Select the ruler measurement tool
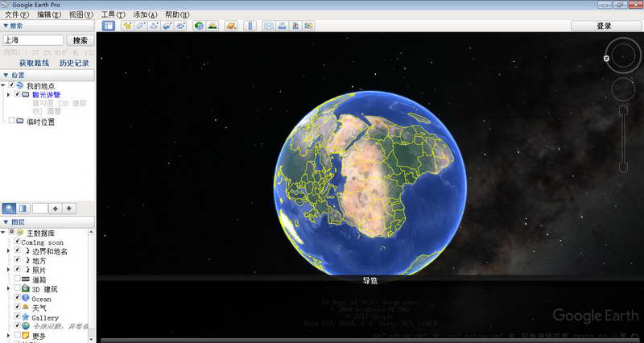 click(x=249, y=26)
